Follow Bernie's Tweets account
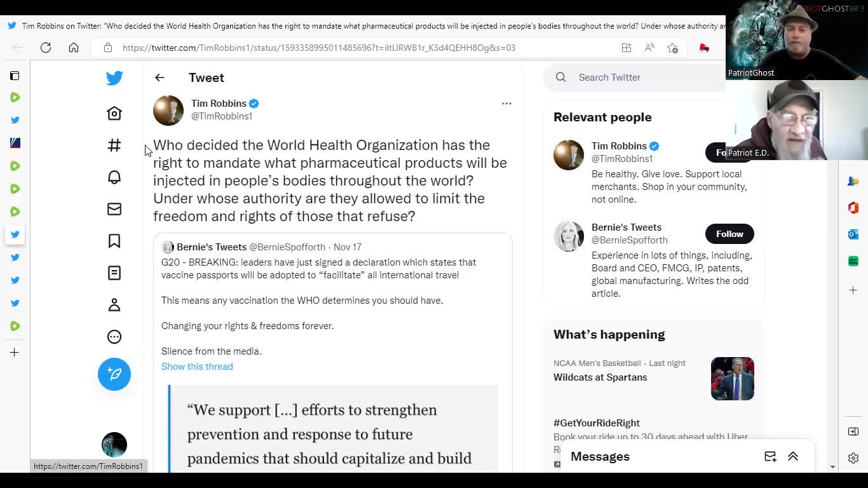 (729, 234)
